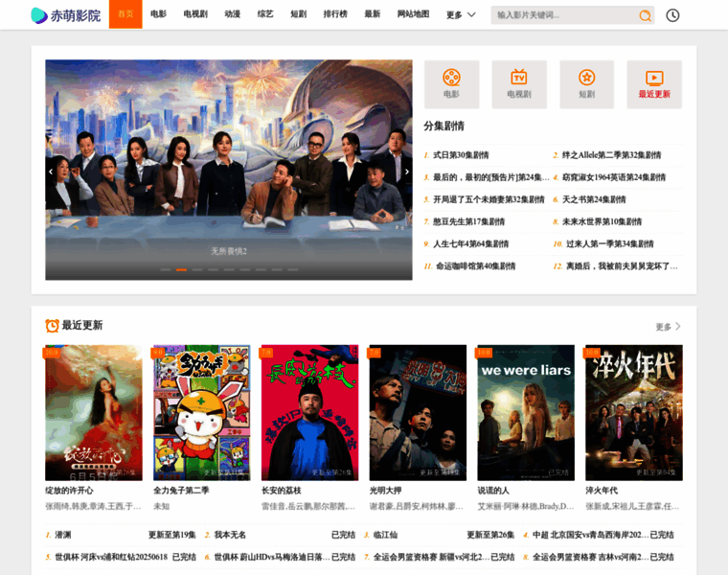Open 最后的，最初的[预告片]第24集 link
Image resolution: width=728 pixels, height=575 pixels.
490,177
